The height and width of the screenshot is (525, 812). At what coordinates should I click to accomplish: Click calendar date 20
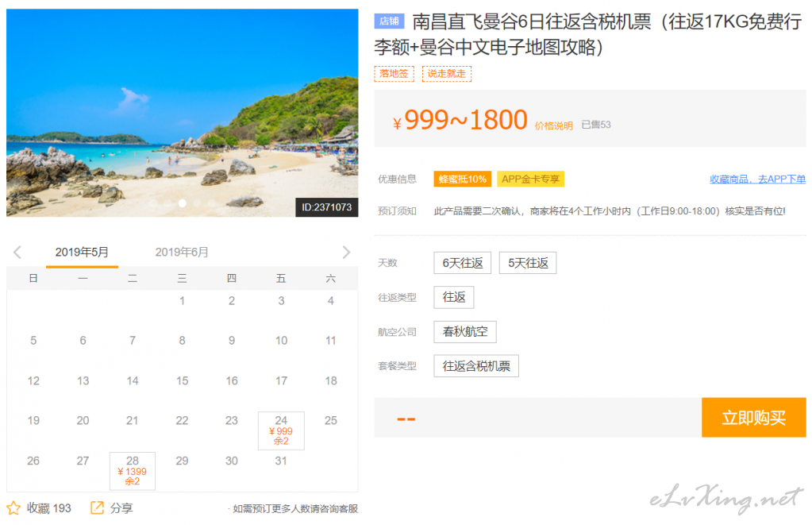[x=83, y=420]
